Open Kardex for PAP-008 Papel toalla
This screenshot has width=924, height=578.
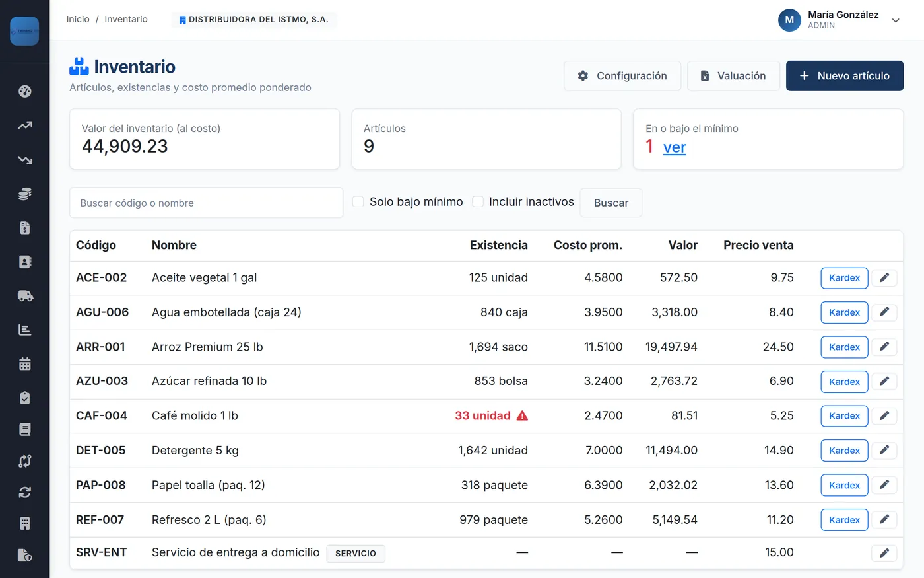pos(844,486)
